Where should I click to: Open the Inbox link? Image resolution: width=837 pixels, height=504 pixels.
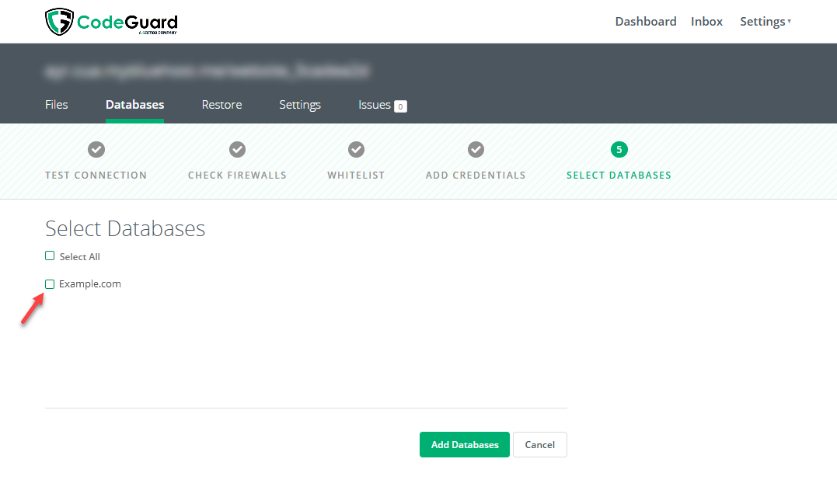coord(706,21)
